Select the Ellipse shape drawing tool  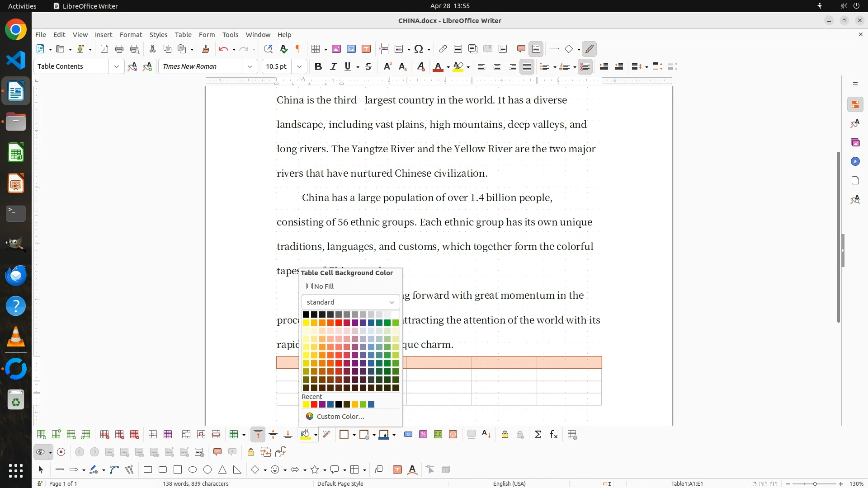coord(193,469)
